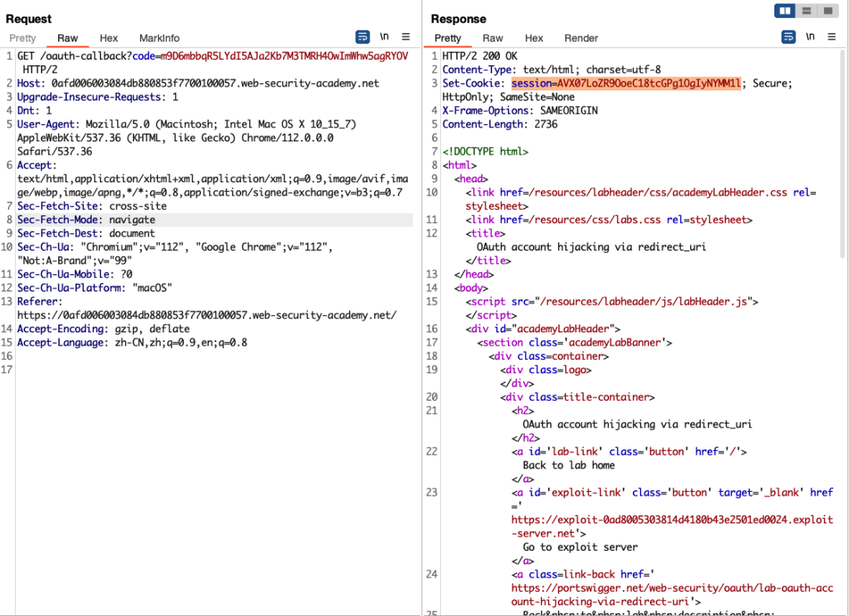849x616 pixels.
Task: Open Response panel options hamburger menu
Action: point(832,36)
